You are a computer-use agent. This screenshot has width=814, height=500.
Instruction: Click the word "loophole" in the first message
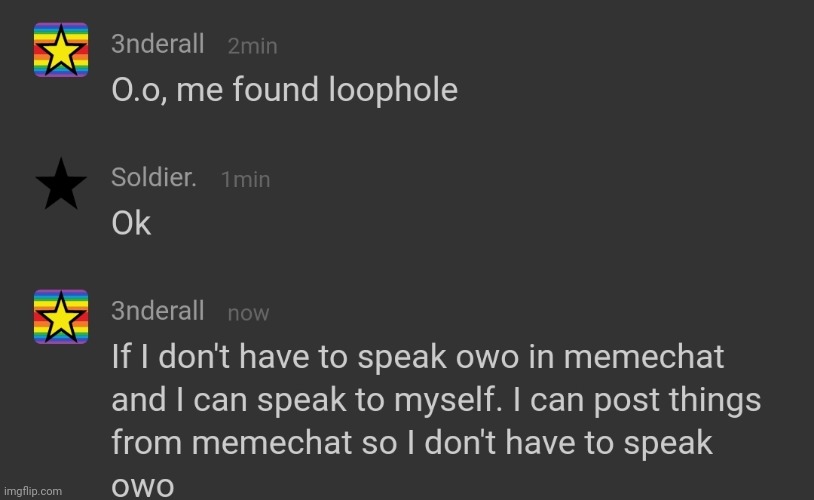coord(393,90)
